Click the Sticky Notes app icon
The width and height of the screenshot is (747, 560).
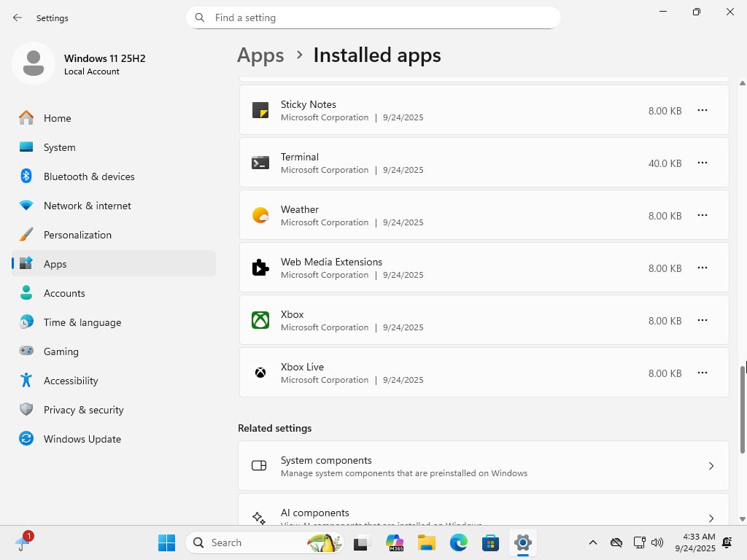[260, 110]
